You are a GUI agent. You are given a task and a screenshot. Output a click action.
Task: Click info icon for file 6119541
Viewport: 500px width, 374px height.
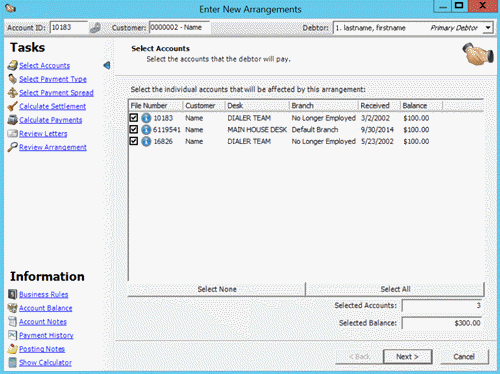[146, 130]
